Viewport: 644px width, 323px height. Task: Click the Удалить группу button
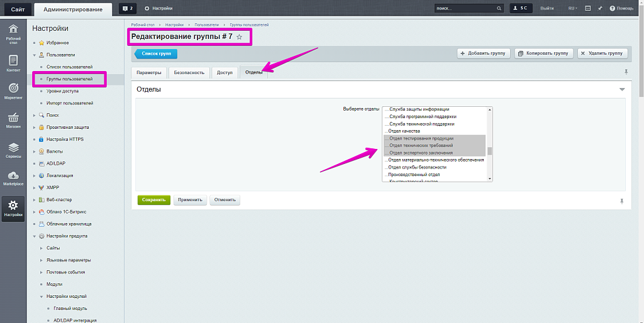pos(602,53)
